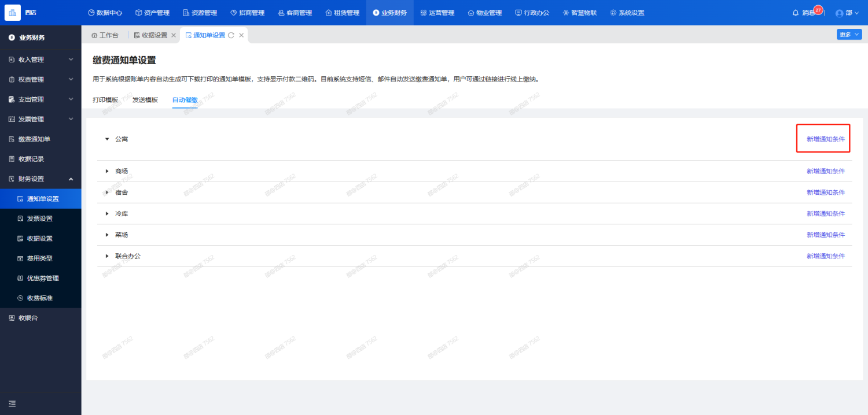Close the 收据设置 tab
This screenshot has height=415, width=868.
pos(173,35)
